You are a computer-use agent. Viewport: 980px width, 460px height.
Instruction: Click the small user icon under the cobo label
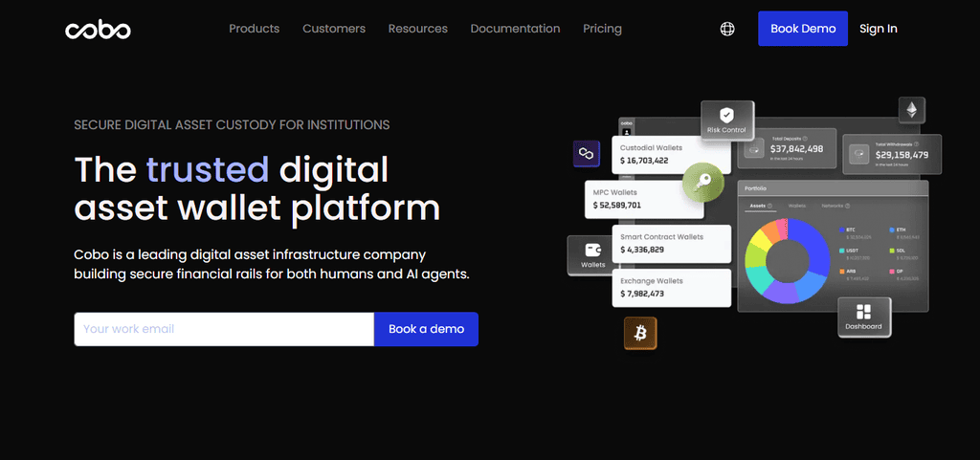tap(626, 132)
